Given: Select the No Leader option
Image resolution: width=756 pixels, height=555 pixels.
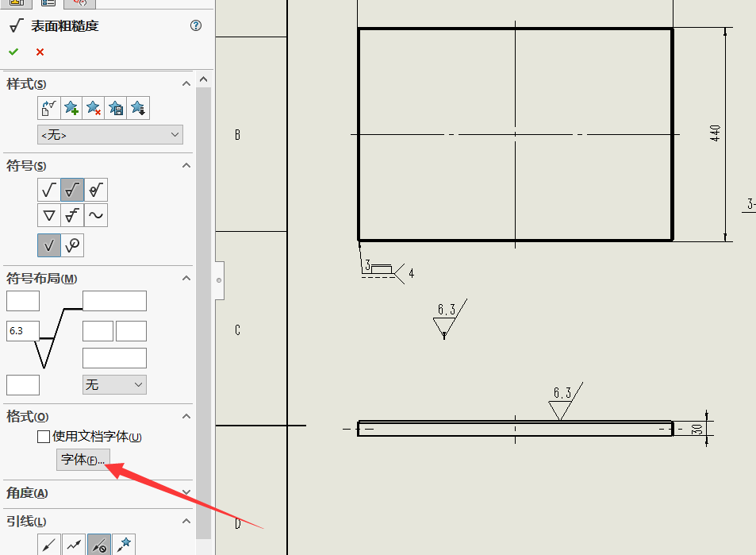Looking at the screenshot, I should tap(99, 545).
